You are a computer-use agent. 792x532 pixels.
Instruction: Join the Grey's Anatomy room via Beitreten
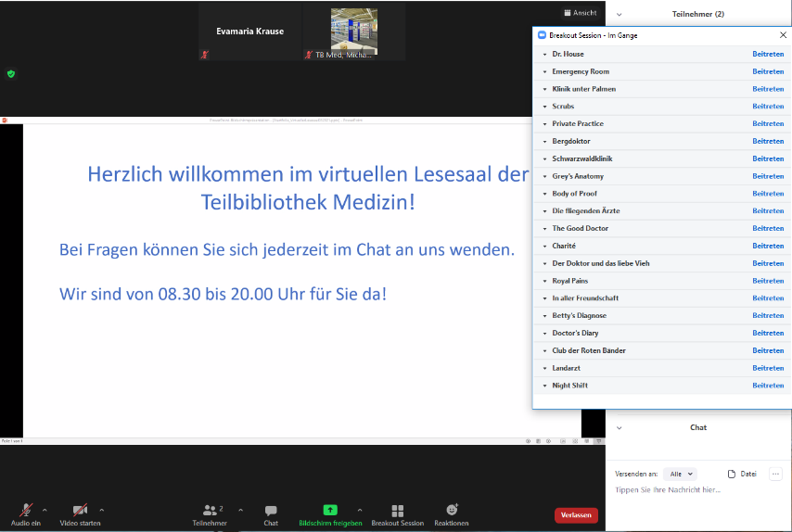[x=768, y=176]
